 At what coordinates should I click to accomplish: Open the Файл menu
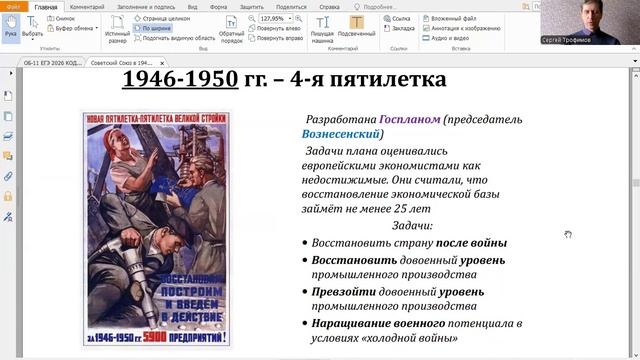[13, 7]
